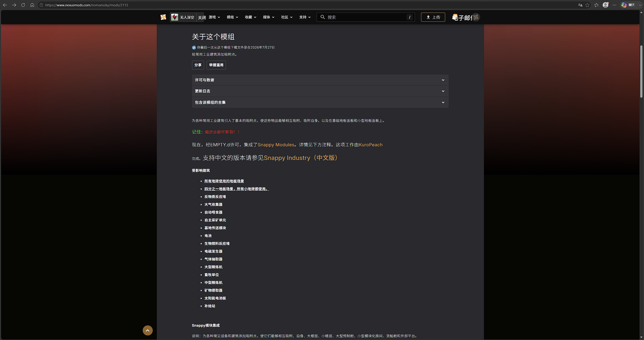Click the browser address bar URL
The width and height of the screenshot is (644, 340).
point(86,5)
